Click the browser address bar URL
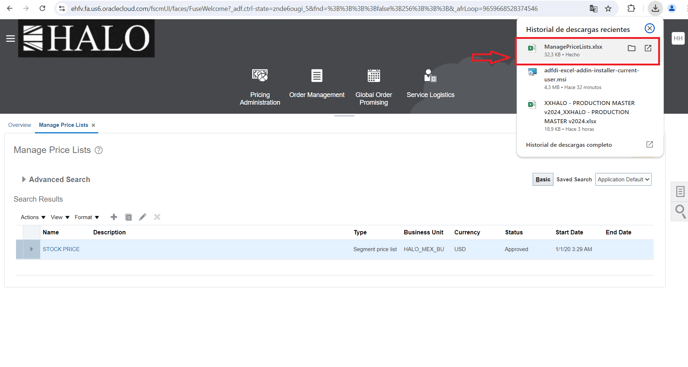The height and width of the screenshot is (367, 688). pyautogui.click(x=304, y=8)
